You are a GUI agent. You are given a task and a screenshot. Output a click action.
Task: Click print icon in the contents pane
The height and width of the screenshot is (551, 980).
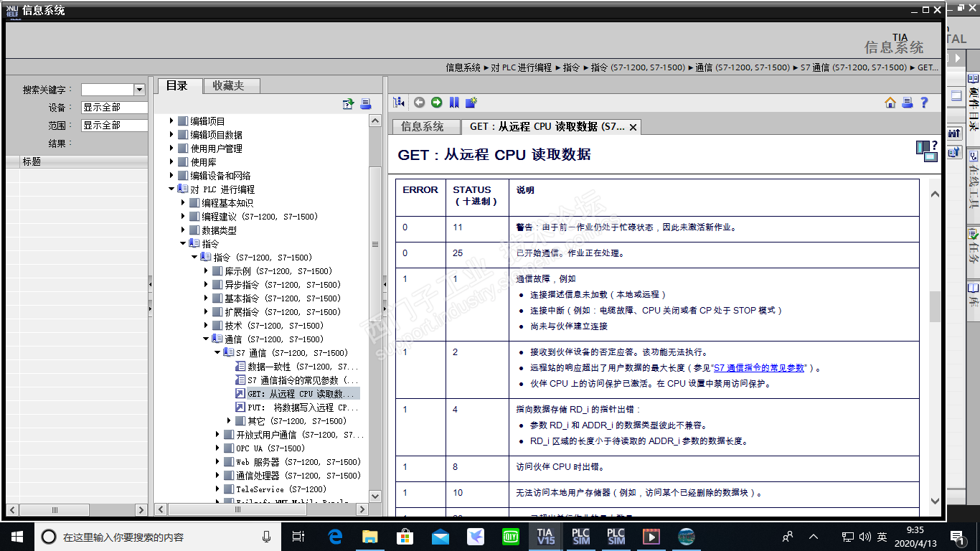tap(366, 104)
